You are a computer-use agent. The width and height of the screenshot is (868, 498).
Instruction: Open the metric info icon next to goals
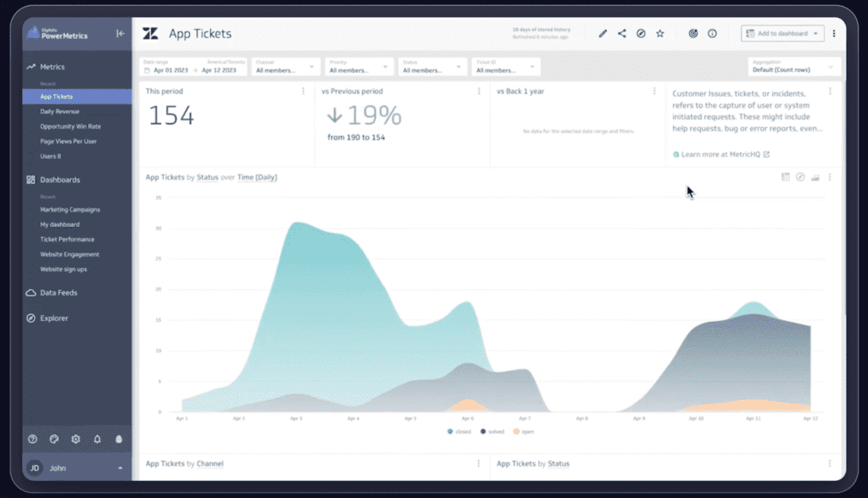(x=712, y=33)
